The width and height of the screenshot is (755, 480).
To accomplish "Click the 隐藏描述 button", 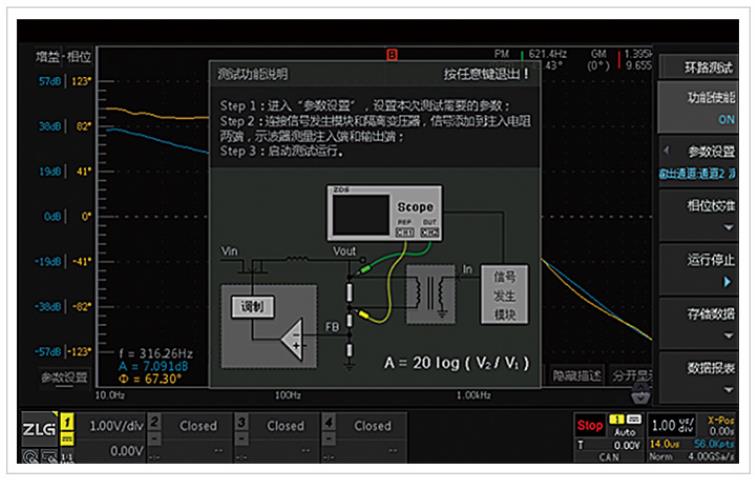I will pos(576,375).
